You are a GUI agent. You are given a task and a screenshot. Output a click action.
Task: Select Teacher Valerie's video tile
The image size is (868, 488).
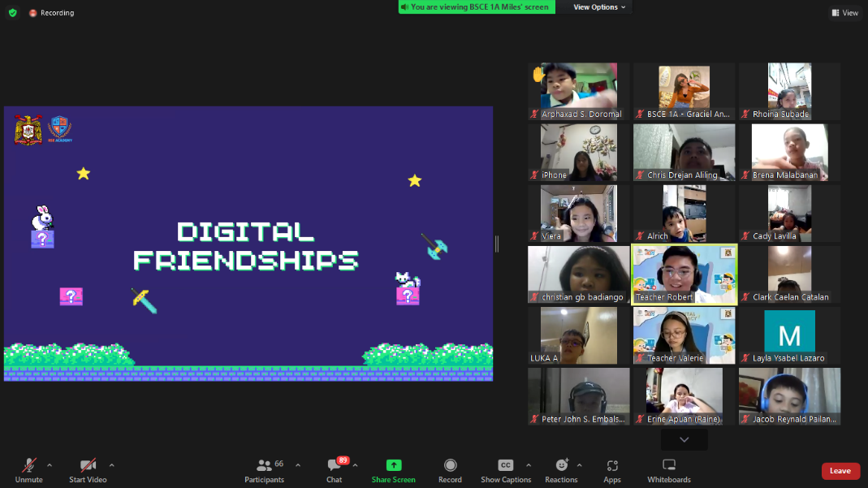click(684, 336)
